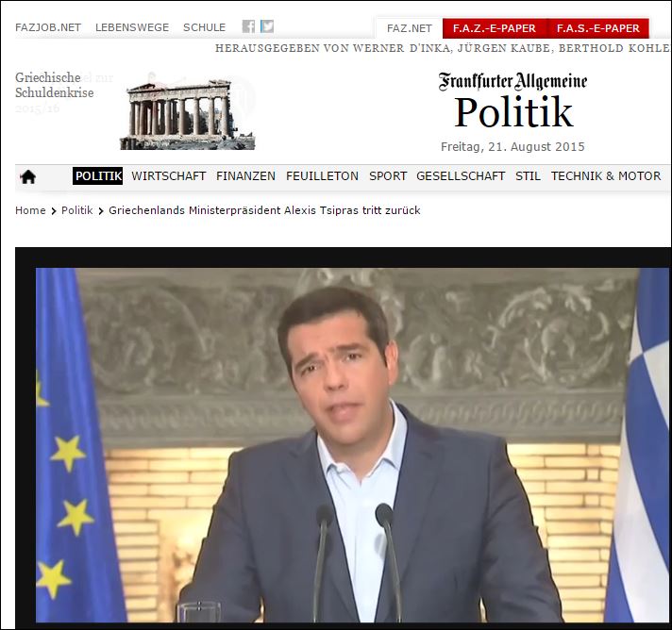
Task: Open the Schule link
Action: [x=204, y=27]
